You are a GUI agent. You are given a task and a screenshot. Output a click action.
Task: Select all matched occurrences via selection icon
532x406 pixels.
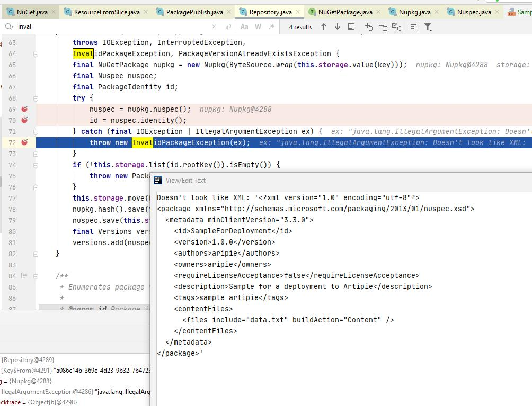tap(397, 25)
